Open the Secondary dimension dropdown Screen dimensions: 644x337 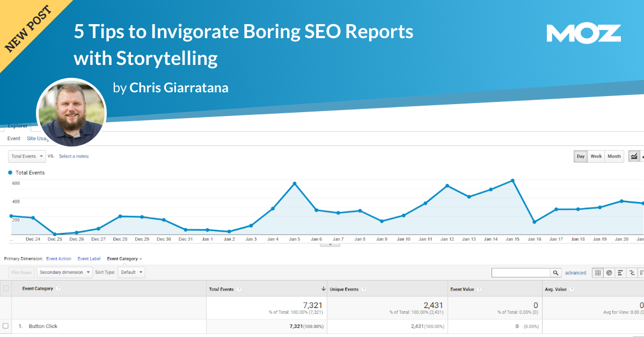coord(64,272)
